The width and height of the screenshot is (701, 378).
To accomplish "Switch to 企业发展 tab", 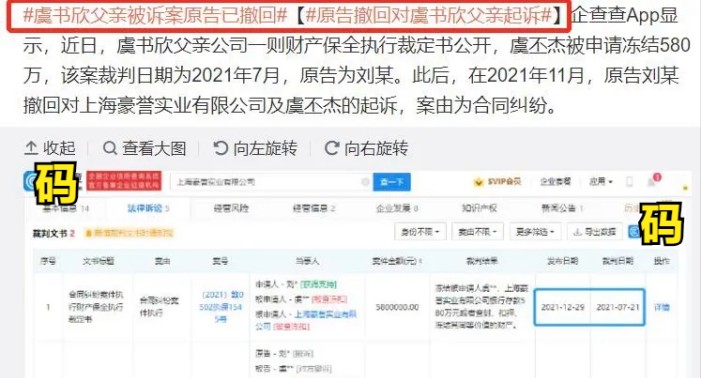I will [397, 208].
